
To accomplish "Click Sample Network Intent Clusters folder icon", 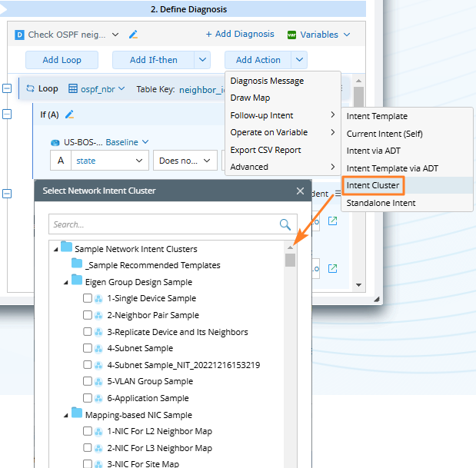I will tap(66, 247).
